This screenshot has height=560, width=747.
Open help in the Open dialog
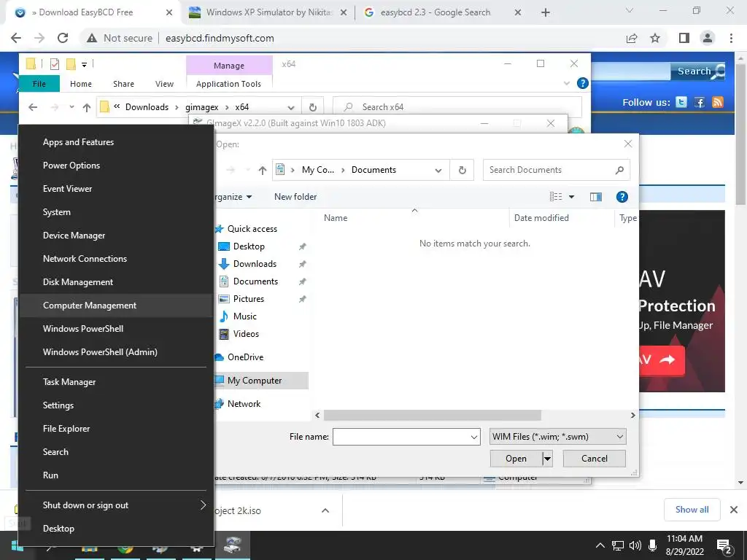(x=622, y=197)
